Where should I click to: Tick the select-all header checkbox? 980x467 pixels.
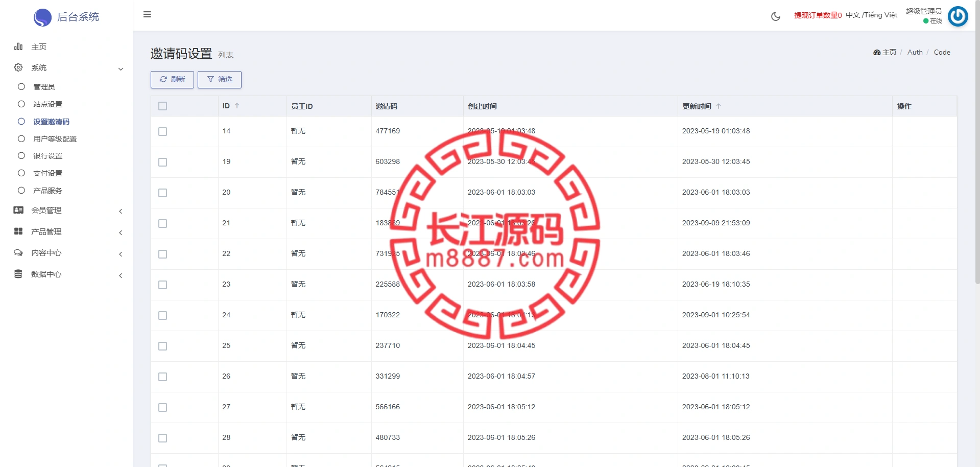click(163, 106)
